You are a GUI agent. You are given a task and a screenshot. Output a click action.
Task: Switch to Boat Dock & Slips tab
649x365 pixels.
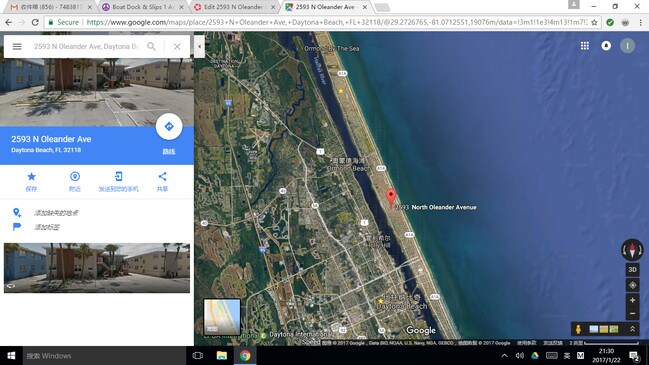tap(142, 7)
